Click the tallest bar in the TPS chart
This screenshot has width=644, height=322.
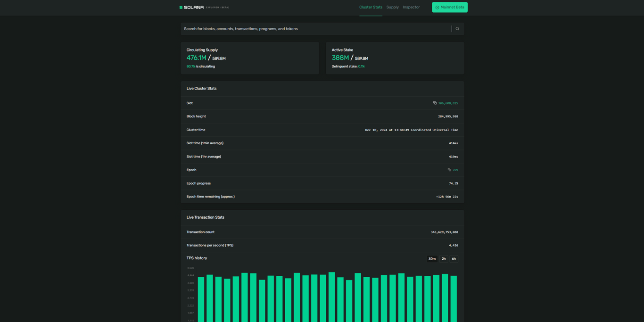click(331, 292)
